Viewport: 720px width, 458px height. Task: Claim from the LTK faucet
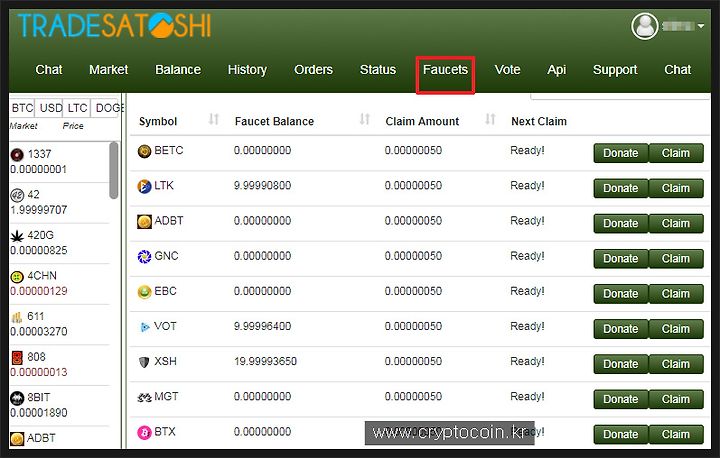point(676,188)
